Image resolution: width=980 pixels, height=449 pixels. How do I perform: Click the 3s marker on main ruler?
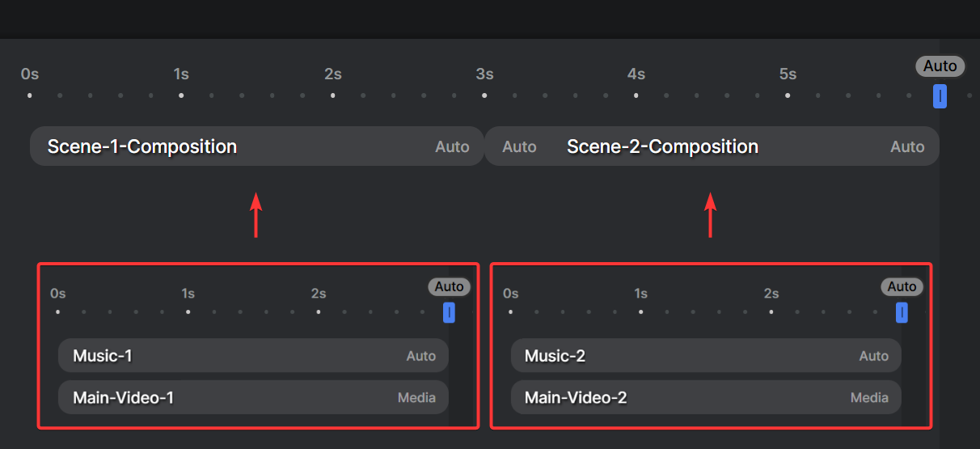(x=484, y=74)
